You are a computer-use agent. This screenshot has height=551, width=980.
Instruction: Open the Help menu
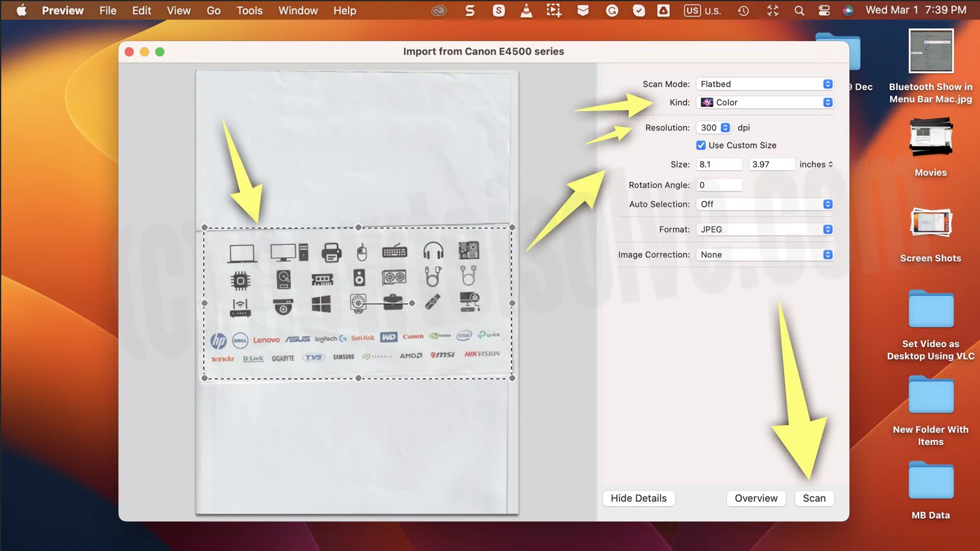tap(344, 10)
